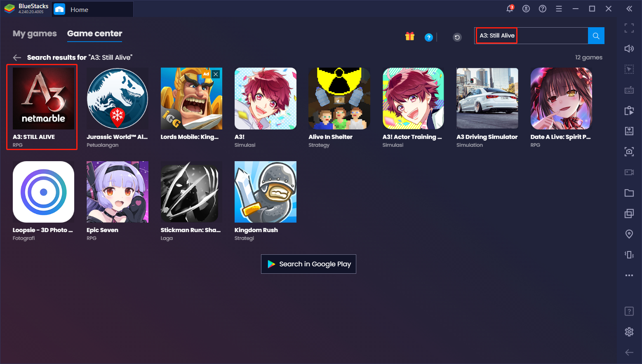Image resolution: width=642 pixels, height=364 pixels.
Task: Open the Kingdom Rush game thumbnail
Action: (x=266, y=192)
